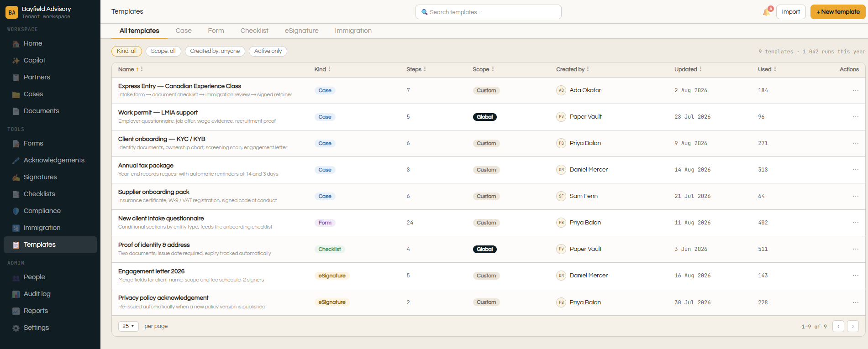Open the Scope: all filter
This screenshot has height=349, width=868.
pos(163,51)
